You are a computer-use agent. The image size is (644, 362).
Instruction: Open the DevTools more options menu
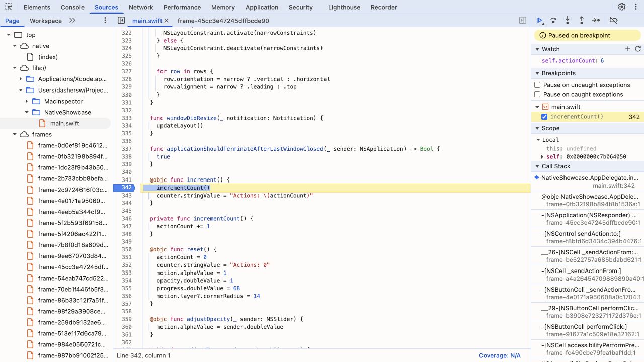635,7
